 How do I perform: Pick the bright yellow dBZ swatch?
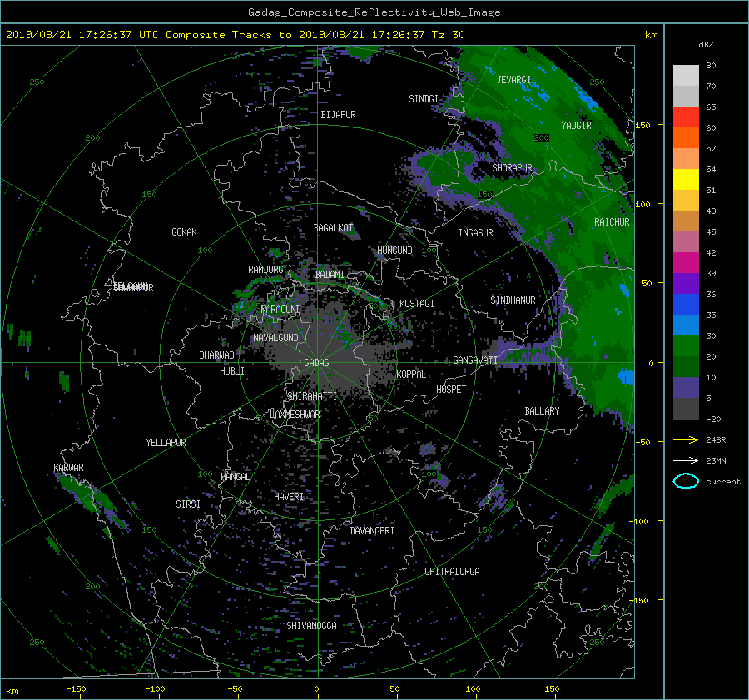click(x=686, y=180)
